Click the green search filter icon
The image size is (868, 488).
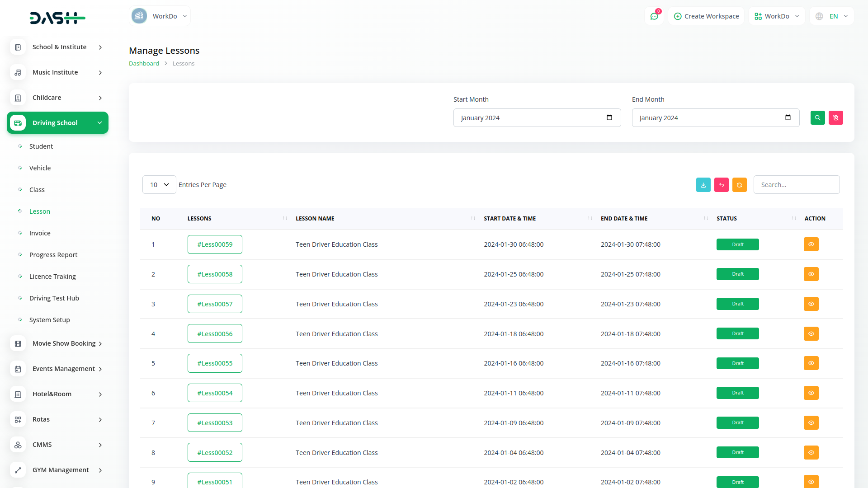(x=817, y=118)
